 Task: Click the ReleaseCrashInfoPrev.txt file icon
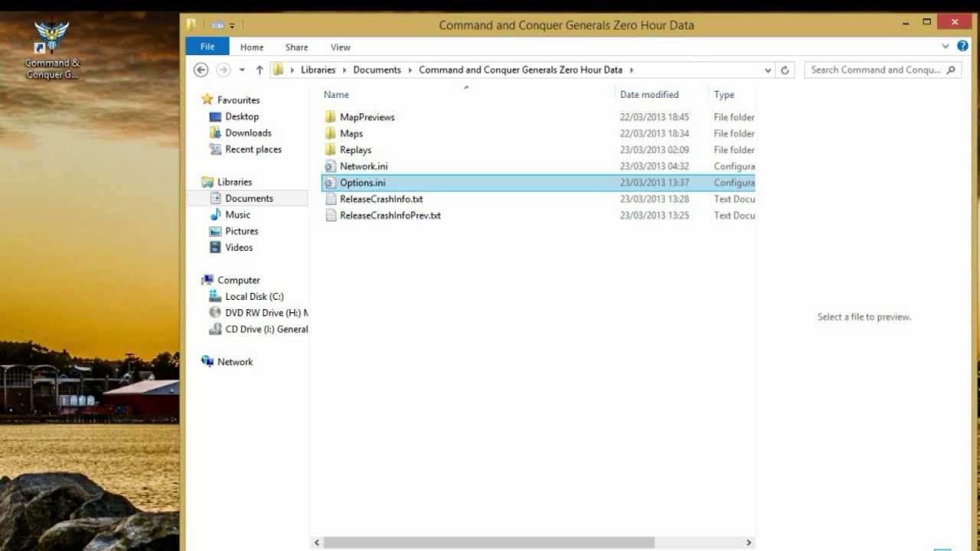[330, 215]
